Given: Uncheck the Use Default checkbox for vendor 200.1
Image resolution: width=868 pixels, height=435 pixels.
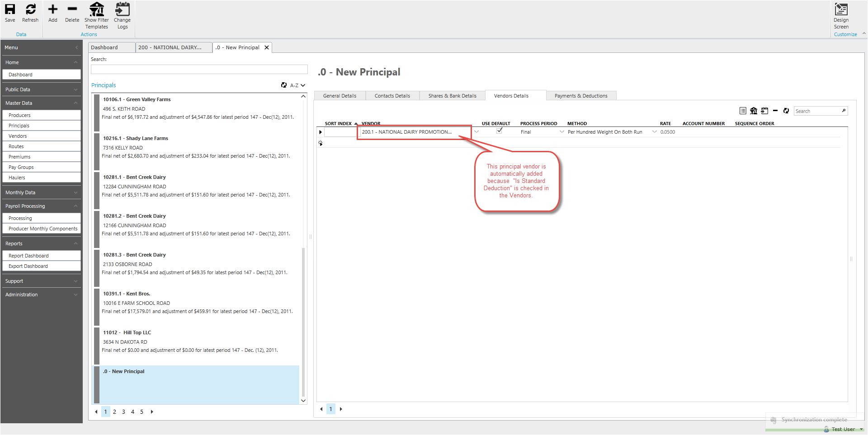Looking at the screenshot, I should (499, 131).
